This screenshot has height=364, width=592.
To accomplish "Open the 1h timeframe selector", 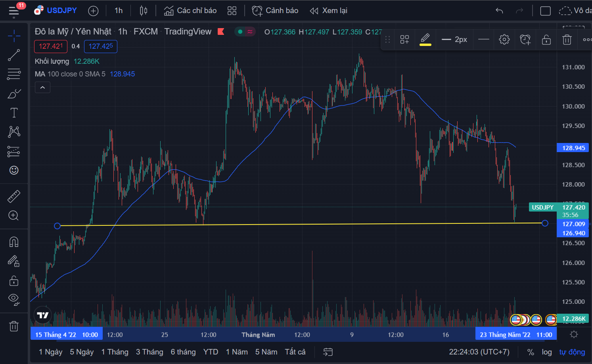I will [x=119, y=11].
